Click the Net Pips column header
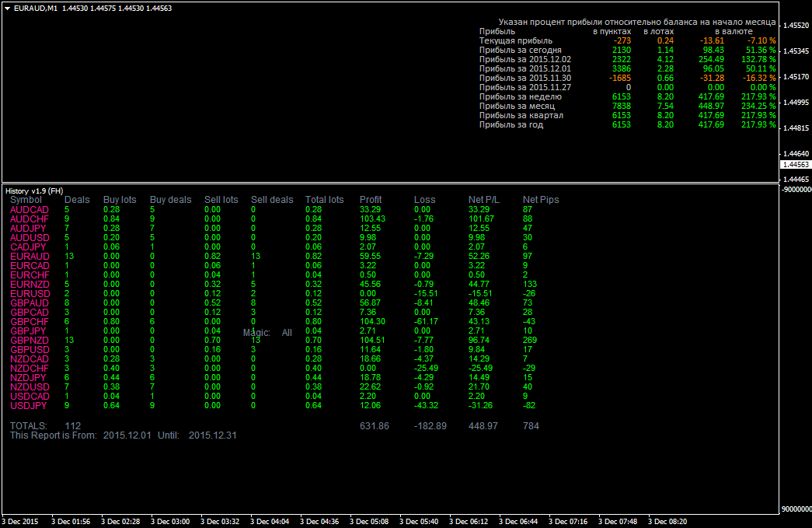The height and width of the screenshot is (528, 812). pos(541,200)
